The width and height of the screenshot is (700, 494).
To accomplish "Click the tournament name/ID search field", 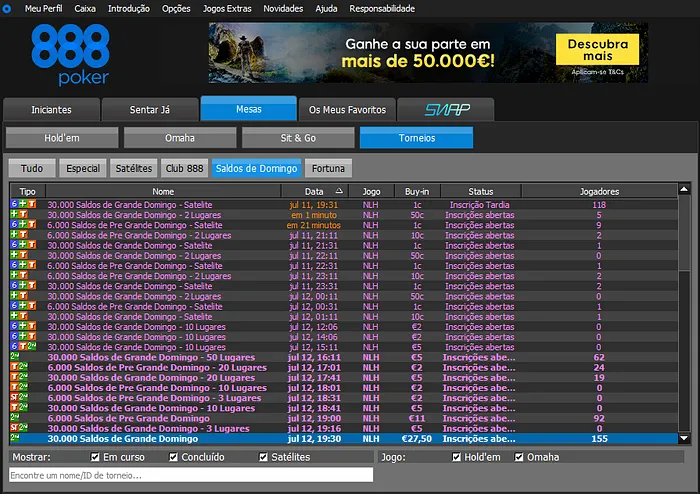I will click(191, 475).
